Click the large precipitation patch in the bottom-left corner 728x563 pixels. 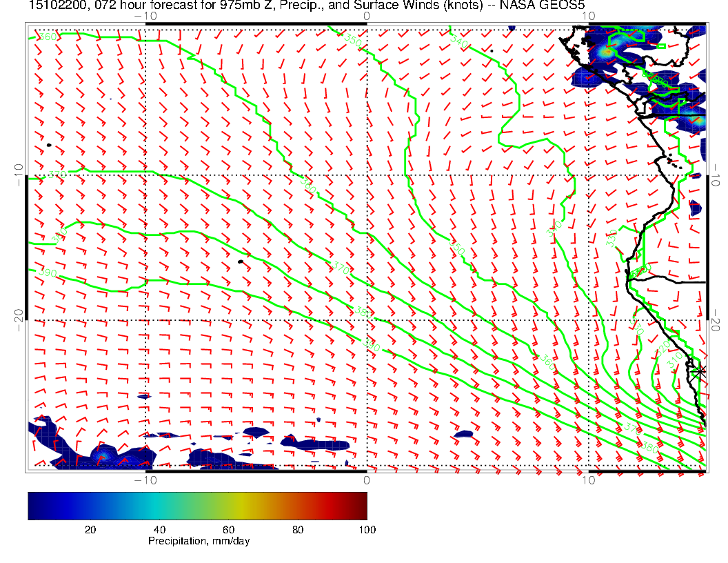90,452
